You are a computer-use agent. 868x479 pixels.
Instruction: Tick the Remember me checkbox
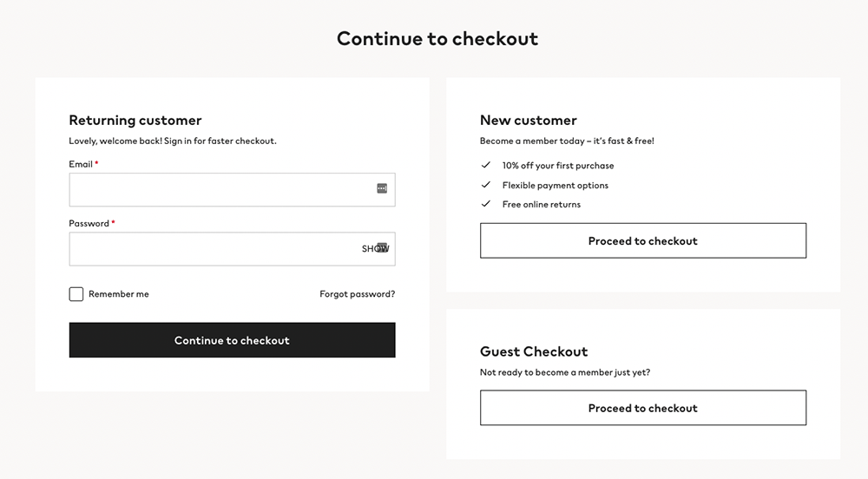(76, 294)
